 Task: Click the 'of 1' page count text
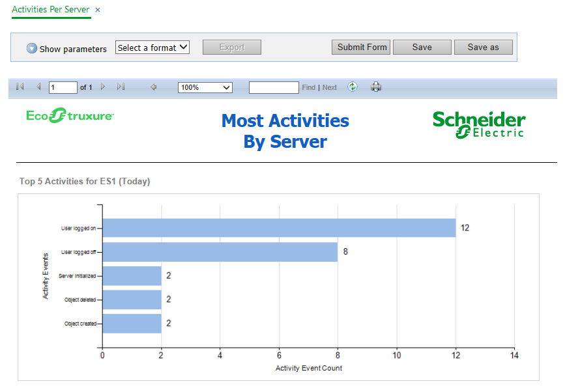[86, 87]
